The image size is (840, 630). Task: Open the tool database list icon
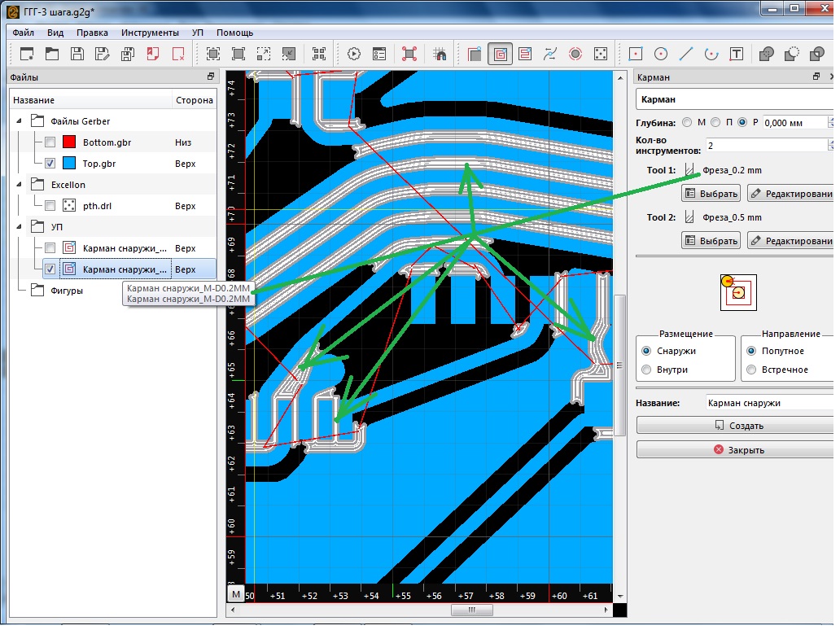point(378,54)
